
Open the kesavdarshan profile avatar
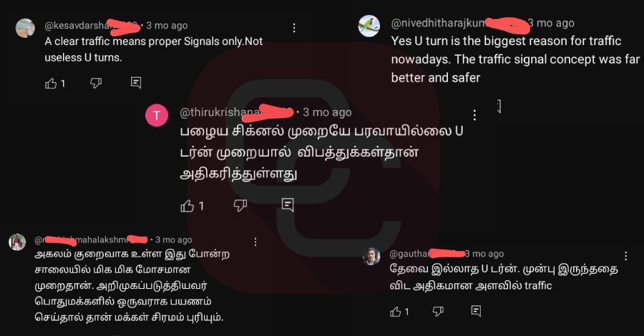point(25,29)
